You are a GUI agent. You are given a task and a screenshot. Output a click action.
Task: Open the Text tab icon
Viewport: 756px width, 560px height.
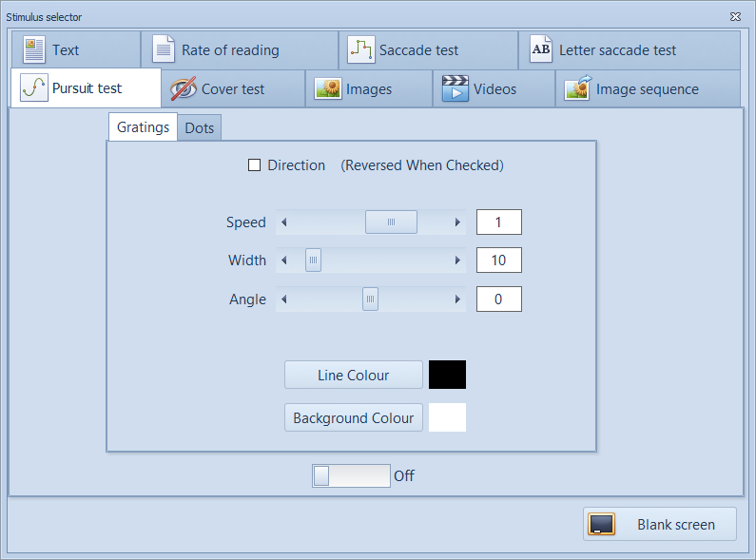pos(34,49)
